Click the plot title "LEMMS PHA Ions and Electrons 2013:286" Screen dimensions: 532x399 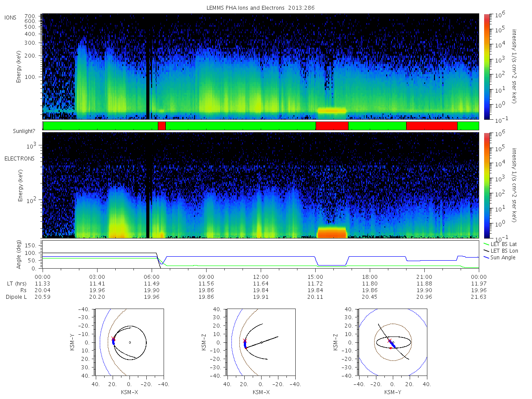pos(260,8)
